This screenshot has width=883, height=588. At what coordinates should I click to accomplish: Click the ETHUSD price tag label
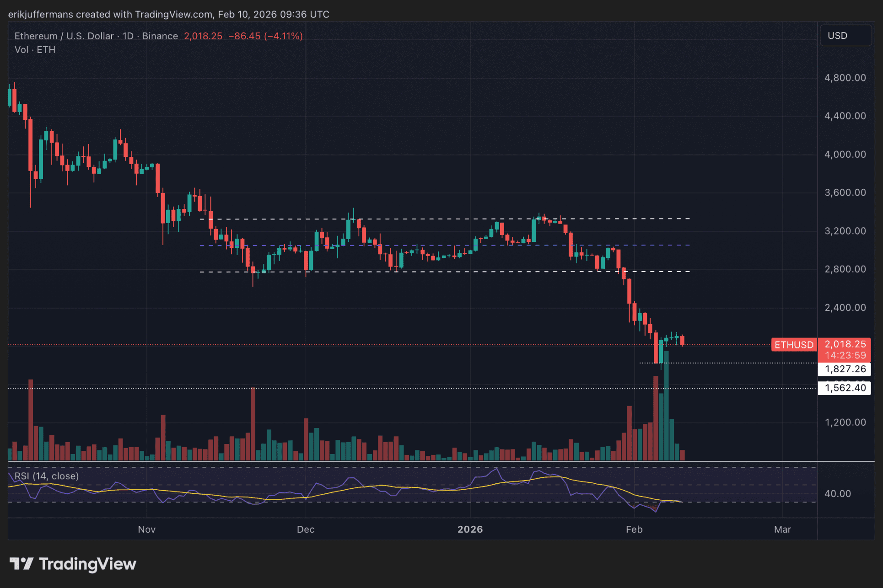tap(793, 345)
